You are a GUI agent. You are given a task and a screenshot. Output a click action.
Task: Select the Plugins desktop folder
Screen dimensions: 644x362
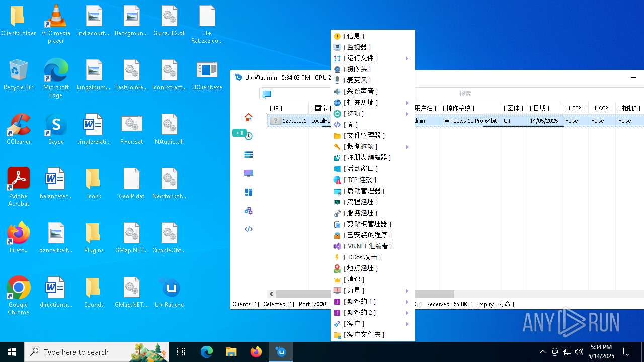click(x=94, y=238)
